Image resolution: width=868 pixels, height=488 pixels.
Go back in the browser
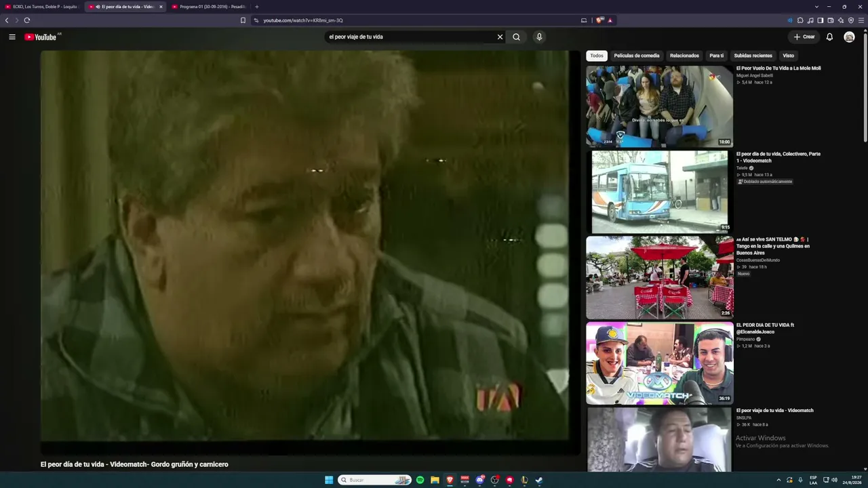click(x=7, y=20)
